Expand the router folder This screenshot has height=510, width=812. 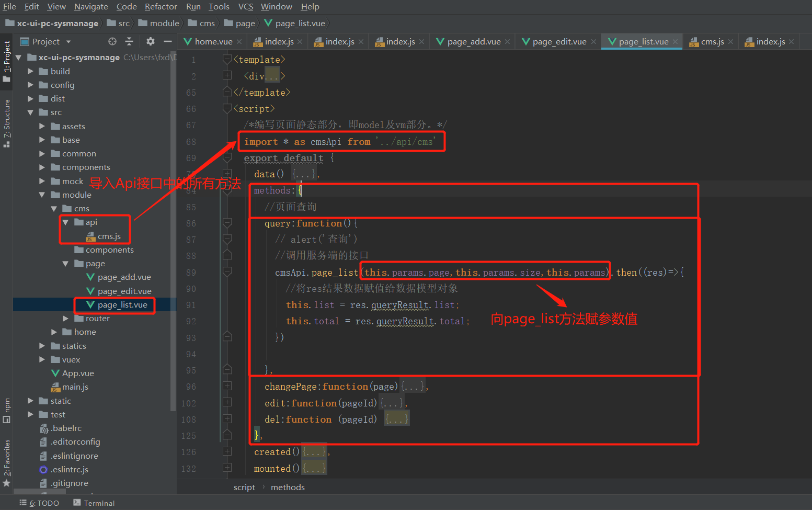[65, 318]
